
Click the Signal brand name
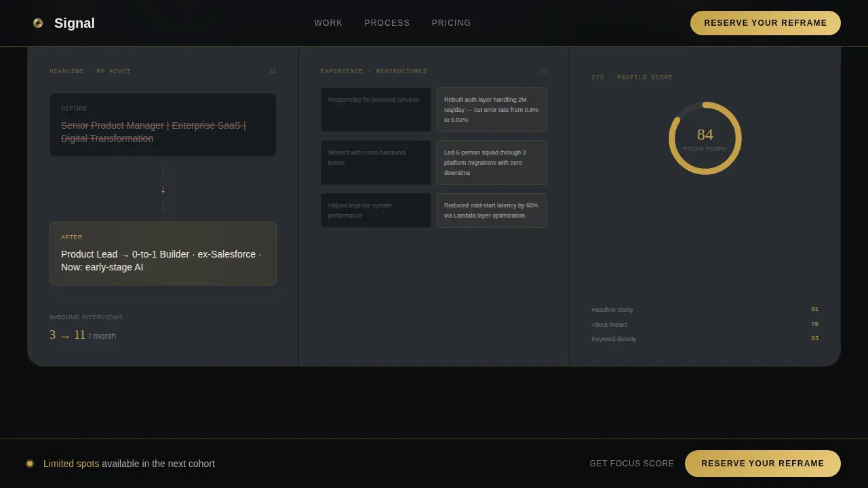pos(75,23)
